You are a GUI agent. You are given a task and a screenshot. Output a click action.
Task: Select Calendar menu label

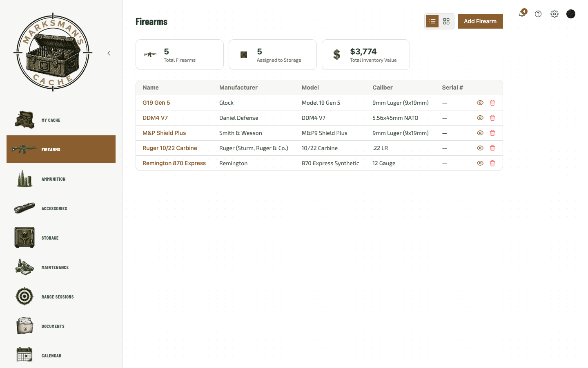[x=51, y=356]
